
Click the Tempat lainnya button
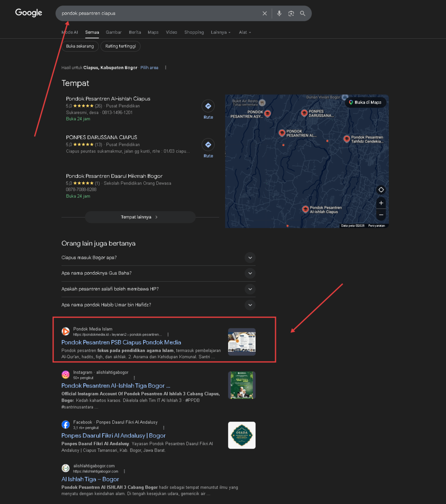click(x=140, y=217)
